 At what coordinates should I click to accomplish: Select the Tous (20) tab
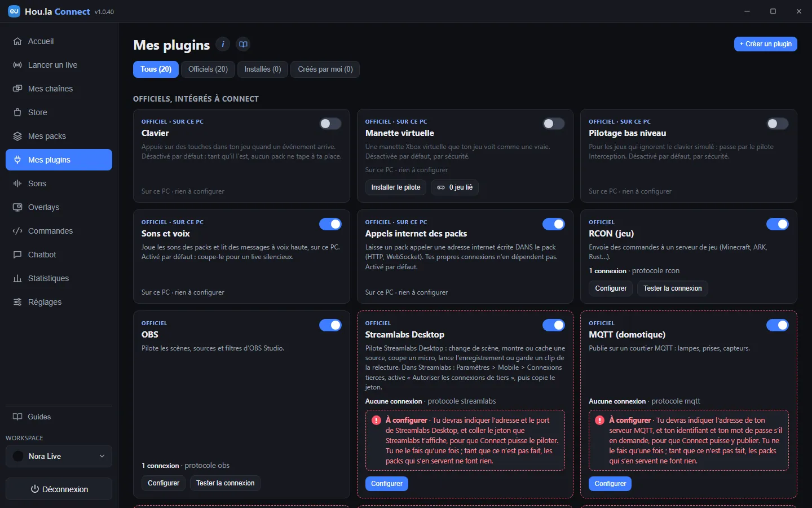[156, 69]
